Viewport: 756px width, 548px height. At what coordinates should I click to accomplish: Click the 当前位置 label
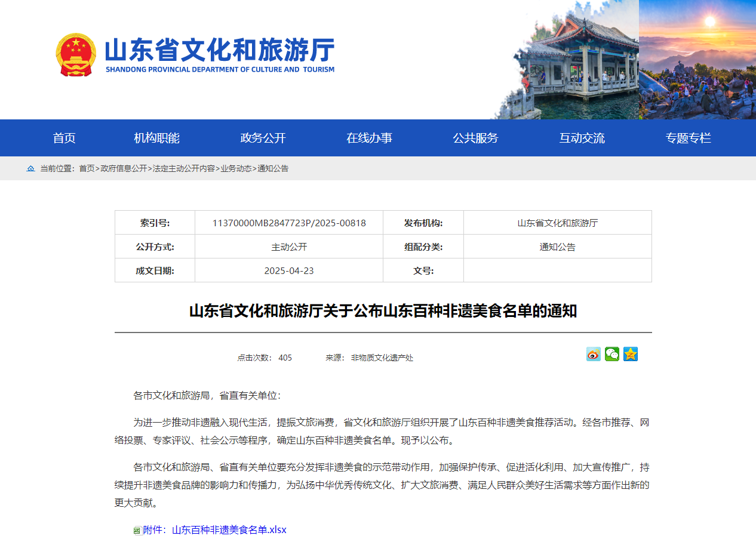(58, 169)
